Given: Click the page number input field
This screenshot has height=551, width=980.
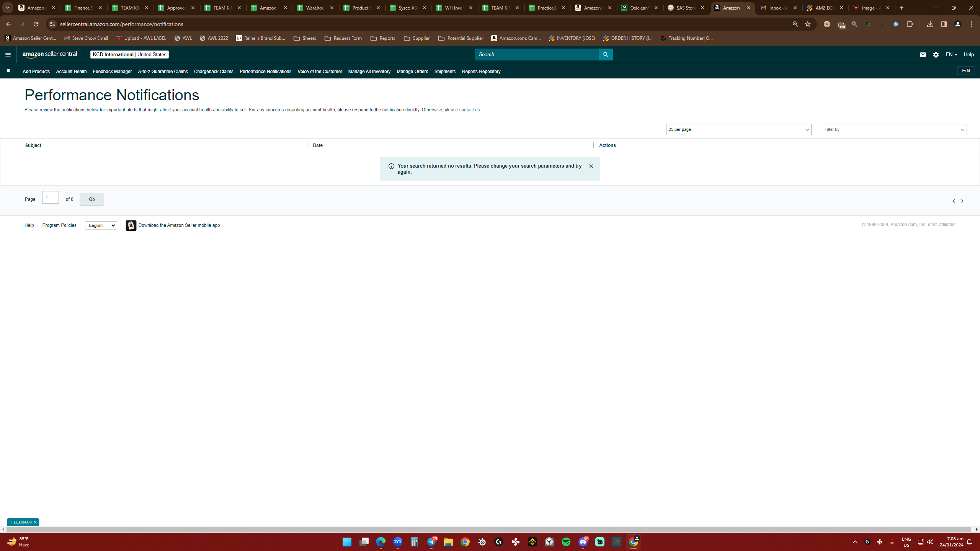Looking at the screenshot, I should click(x=51, y=197).
